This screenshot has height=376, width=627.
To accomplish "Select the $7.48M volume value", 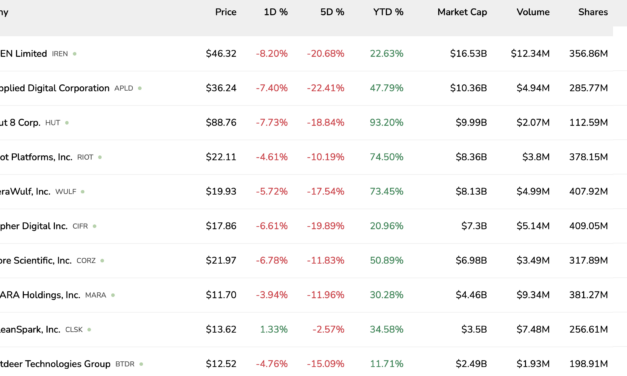I will [533, 330].
